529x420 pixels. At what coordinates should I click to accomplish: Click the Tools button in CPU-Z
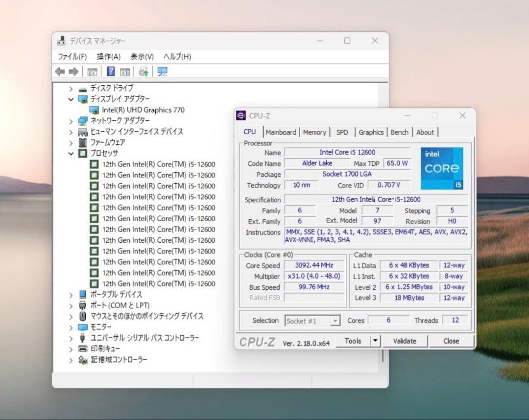point(353,341)
